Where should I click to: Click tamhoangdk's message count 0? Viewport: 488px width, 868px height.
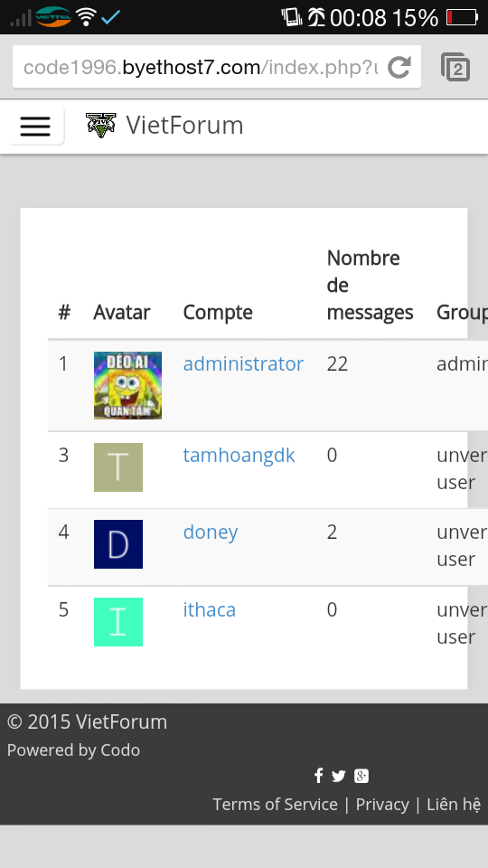[332, 455]
